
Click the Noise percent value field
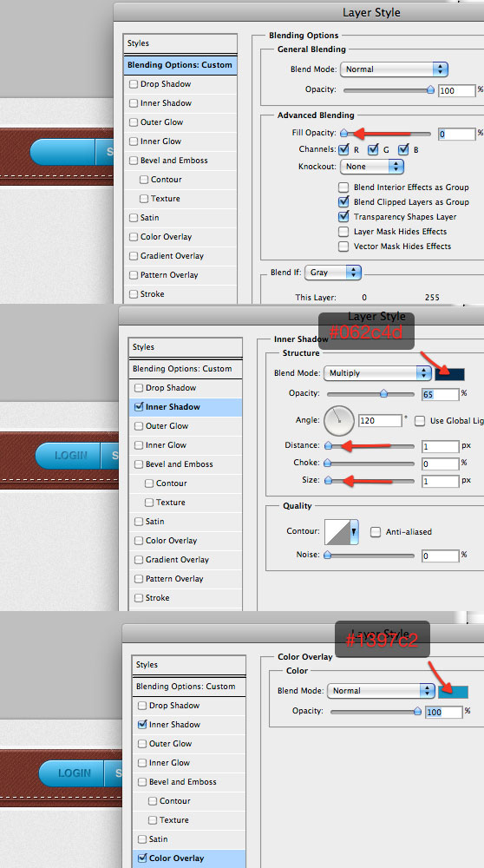[x=441, y=556]
